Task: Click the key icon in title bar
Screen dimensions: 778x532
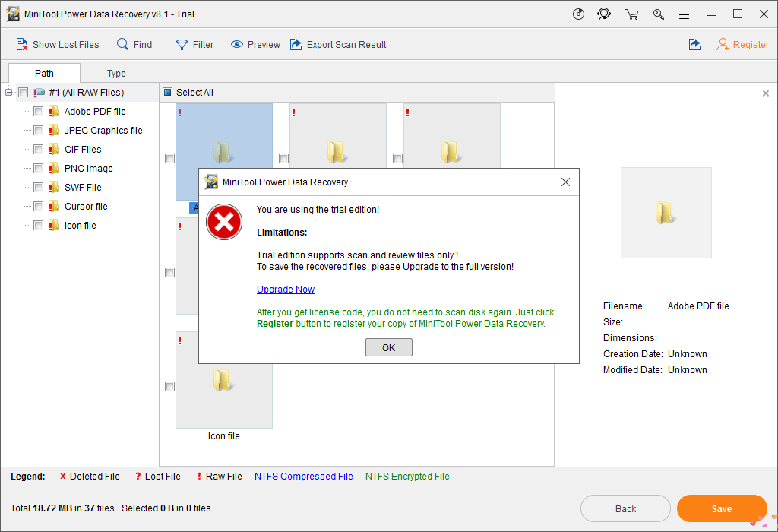Action: (659, 14)
